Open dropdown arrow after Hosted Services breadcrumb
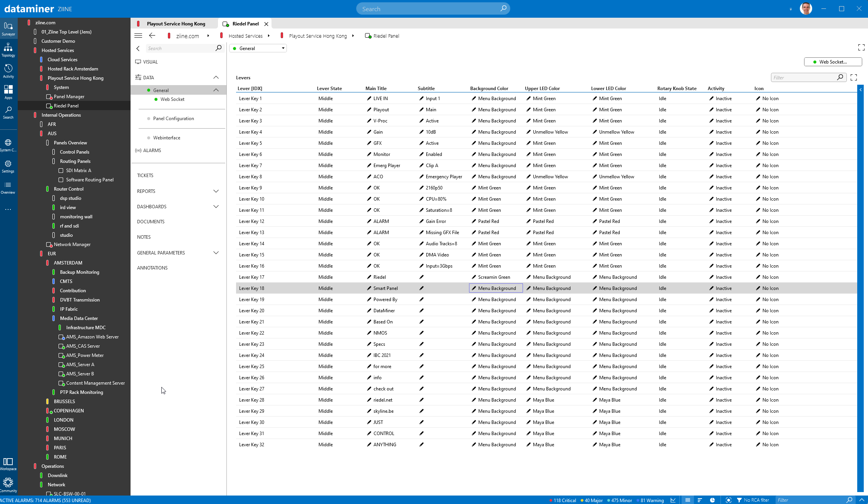Viewport: 868px width, 504px height. click(x=268, y=36)
